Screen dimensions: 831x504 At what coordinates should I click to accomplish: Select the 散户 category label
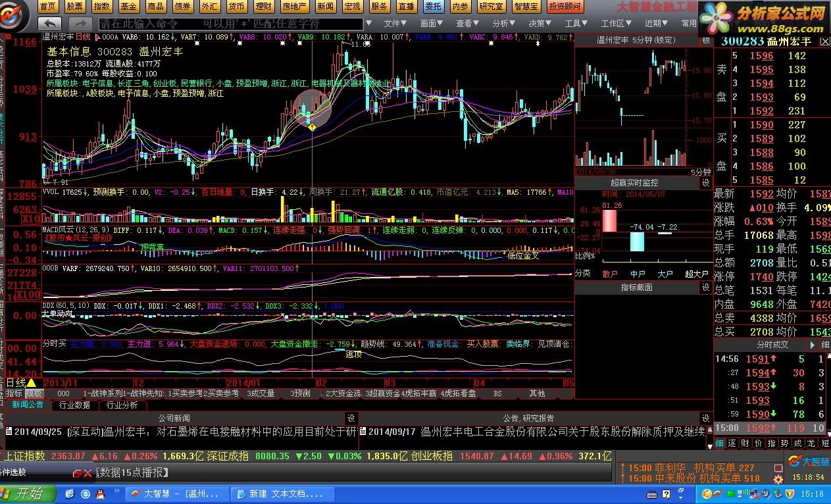tap(610, 273)
